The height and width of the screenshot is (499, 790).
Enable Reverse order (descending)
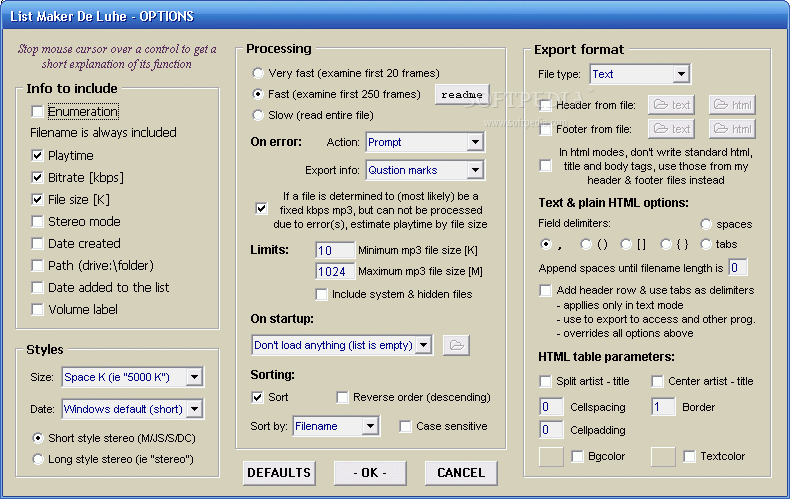tap(343, 397)
